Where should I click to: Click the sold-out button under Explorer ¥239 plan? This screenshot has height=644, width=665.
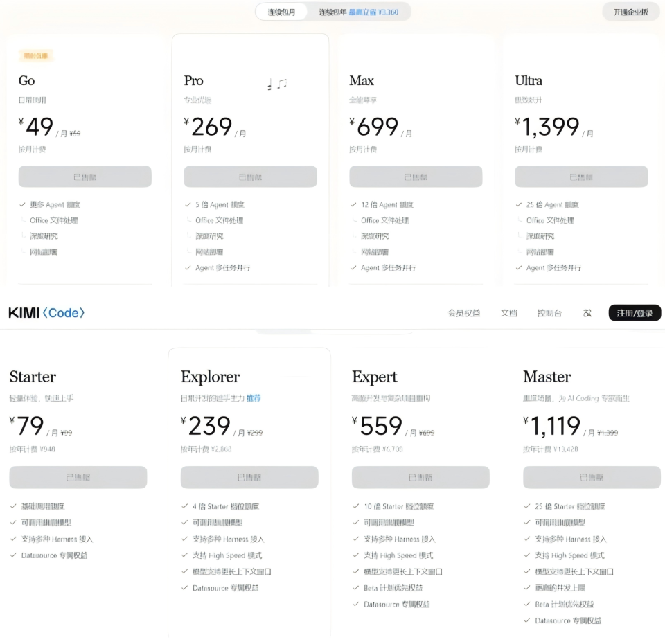pos(249,477)
